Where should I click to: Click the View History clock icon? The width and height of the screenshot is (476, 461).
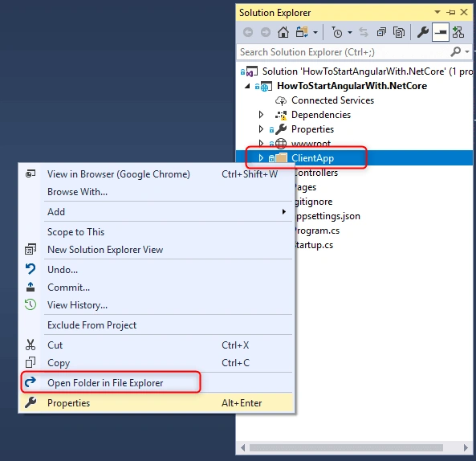coord(31,304)
